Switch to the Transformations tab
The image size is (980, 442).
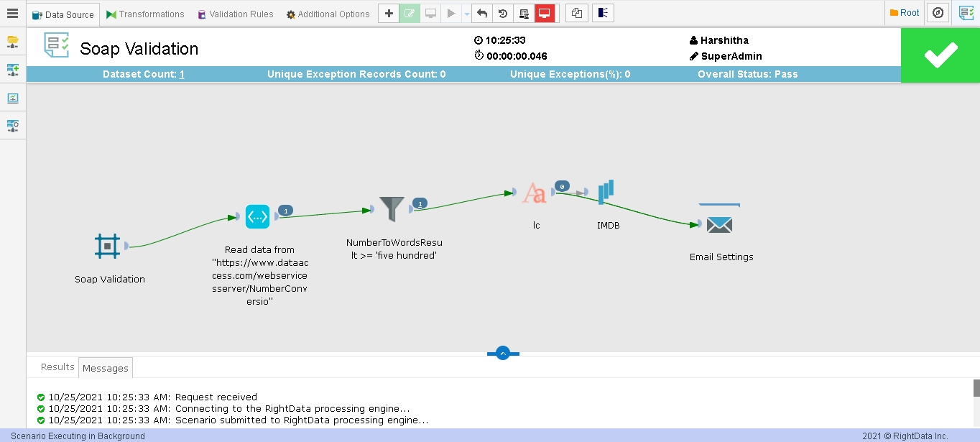[145, 14]
